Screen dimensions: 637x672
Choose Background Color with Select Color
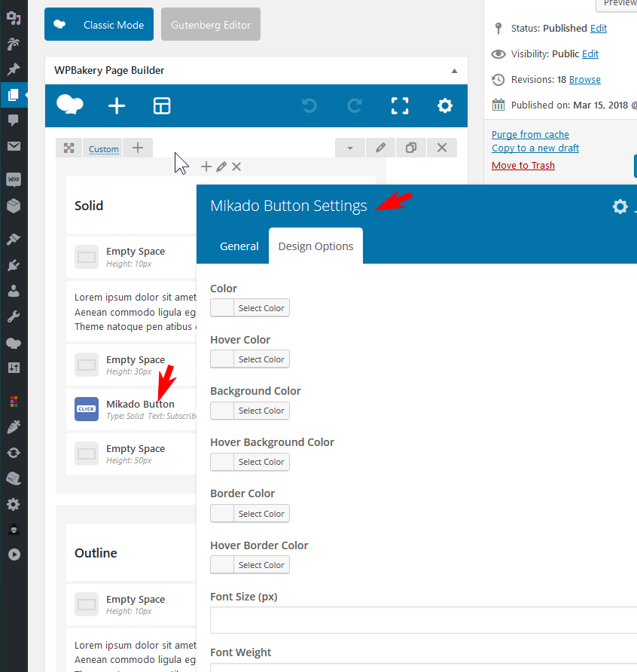(250, 411)
